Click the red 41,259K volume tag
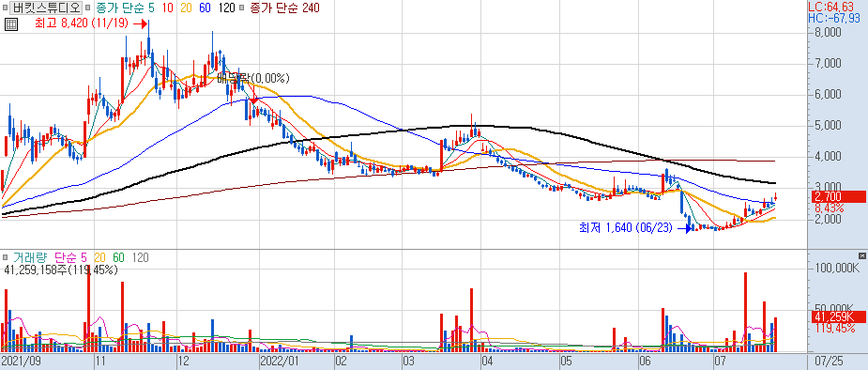Viewport: 868px width, 370px height. (838, 317)
